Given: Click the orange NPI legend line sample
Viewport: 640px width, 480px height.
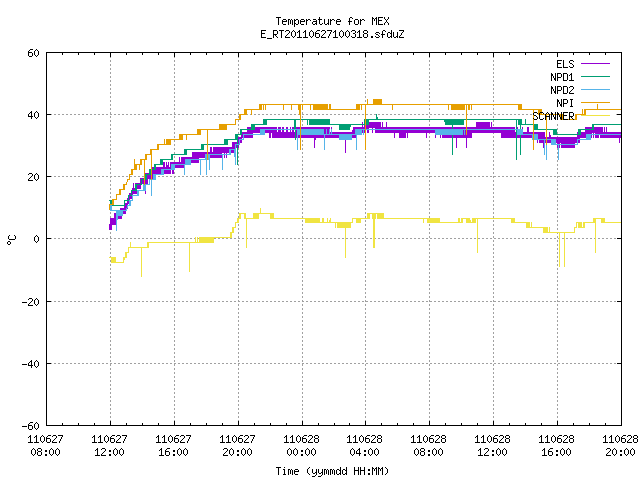Looking at the screenshot, I should [595, 103].
